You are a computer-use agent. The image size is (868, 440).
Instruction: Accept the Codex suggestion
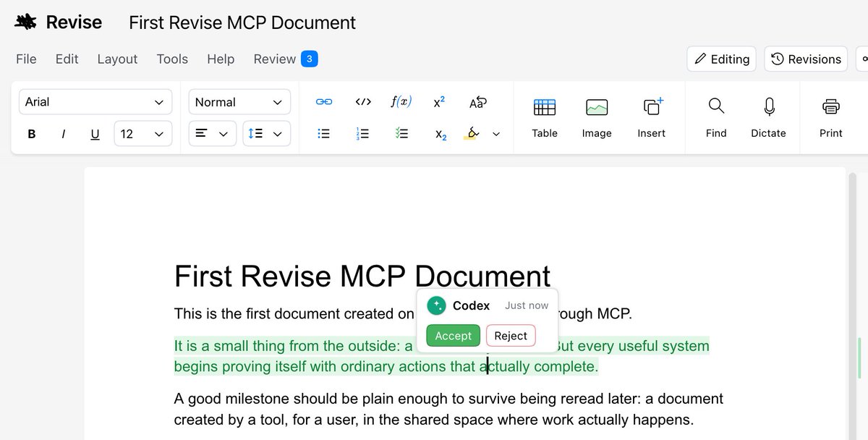(x=454, y=336)
